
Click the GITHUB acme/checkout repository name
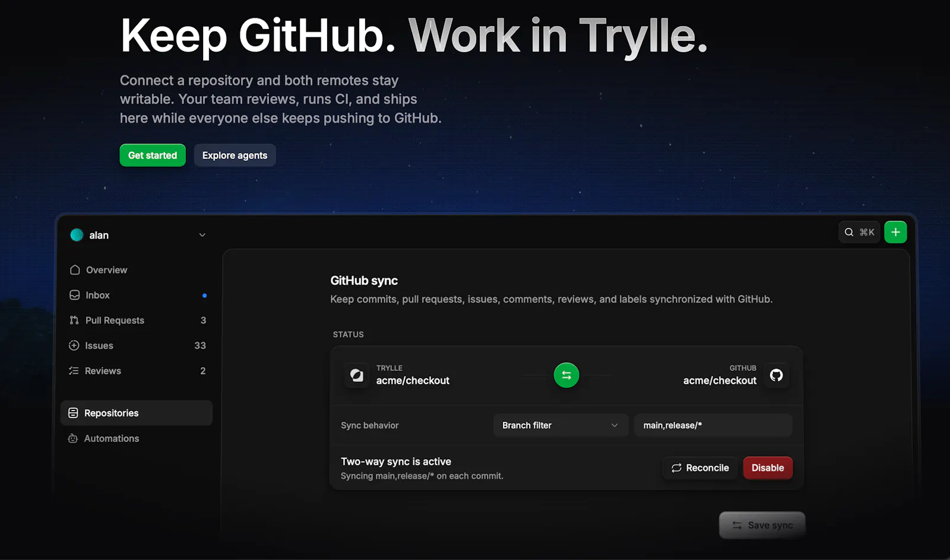pyautogui.click(x=720, y=381)
